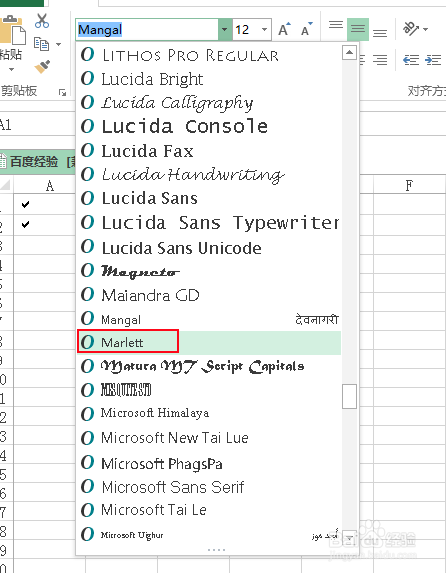
Task: Open the Clipboard pane launcher
Action: 63,93
